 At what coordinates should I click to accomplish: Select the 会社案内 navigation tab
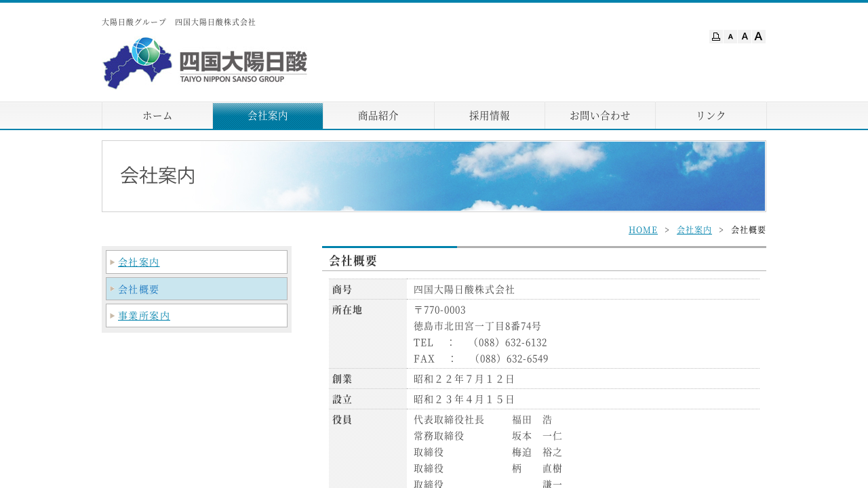pyautogui.click(x=268, y=116)
